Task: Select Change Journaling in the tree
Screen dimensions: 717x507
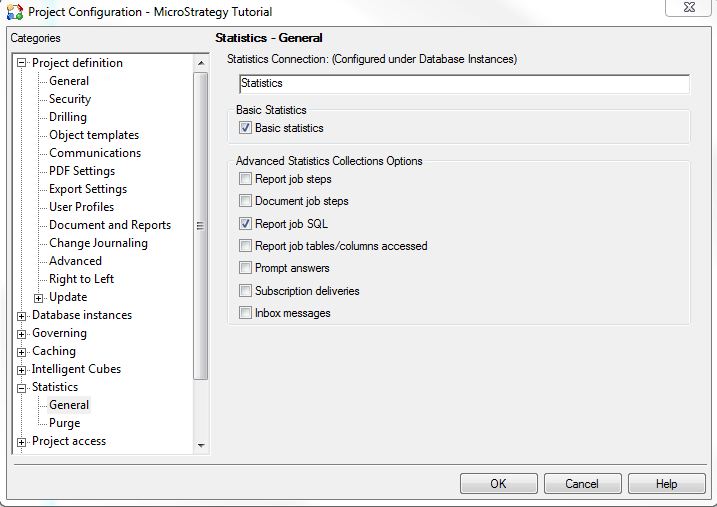Action: pyautogui.click(x=98, y=243)
